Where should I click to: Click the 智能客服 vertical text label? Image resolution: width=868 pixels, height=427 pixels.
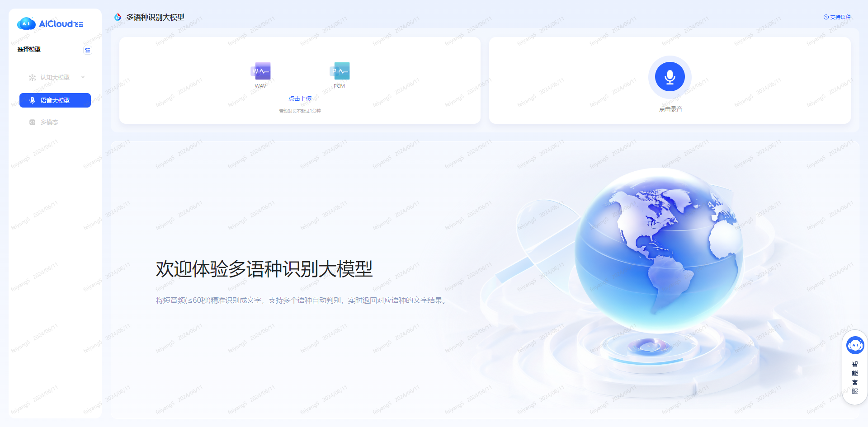coord(855,378)
